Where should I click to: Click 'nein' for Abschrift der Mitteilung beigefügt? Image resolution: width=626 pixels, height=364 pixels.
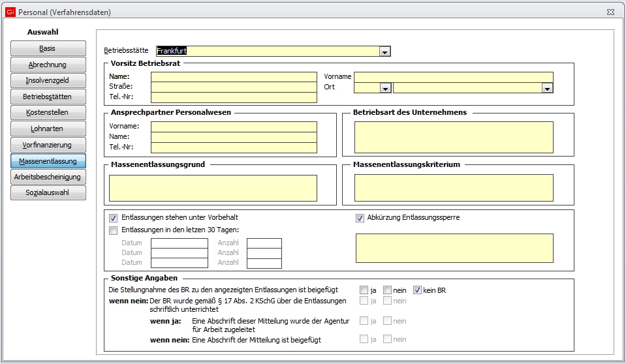pyautogui.click(x=387, y=339)
